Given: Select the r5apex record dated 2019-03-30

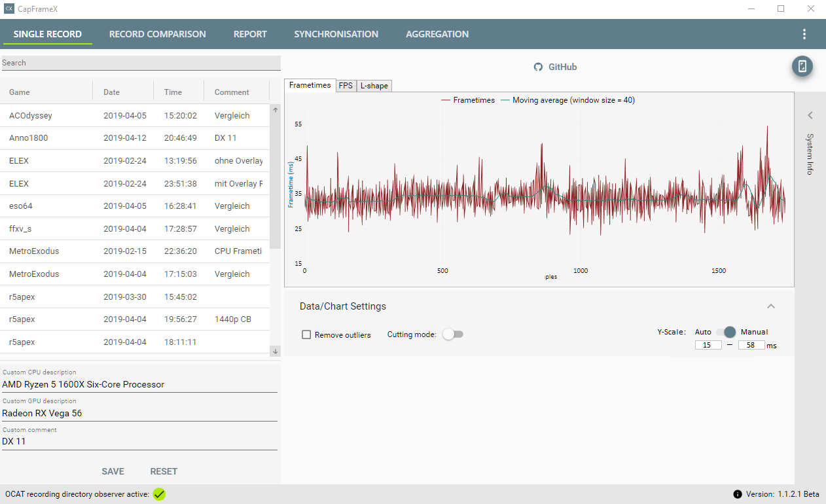Looking at the screenshot, I should coord(135,297).
